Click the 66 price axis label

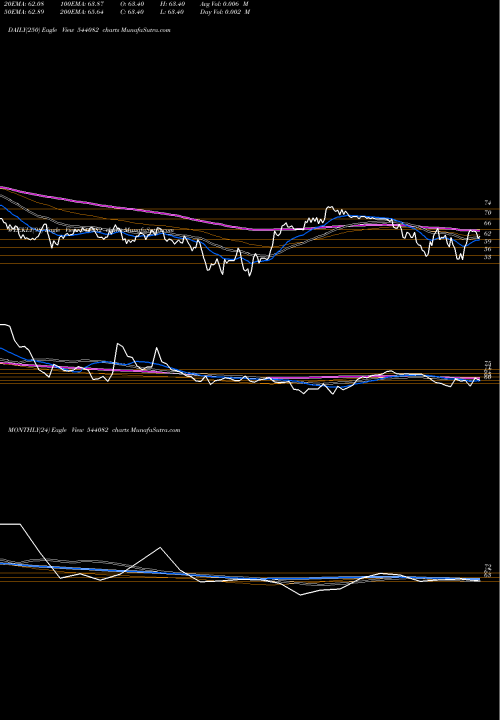click(x=488, y=223)
